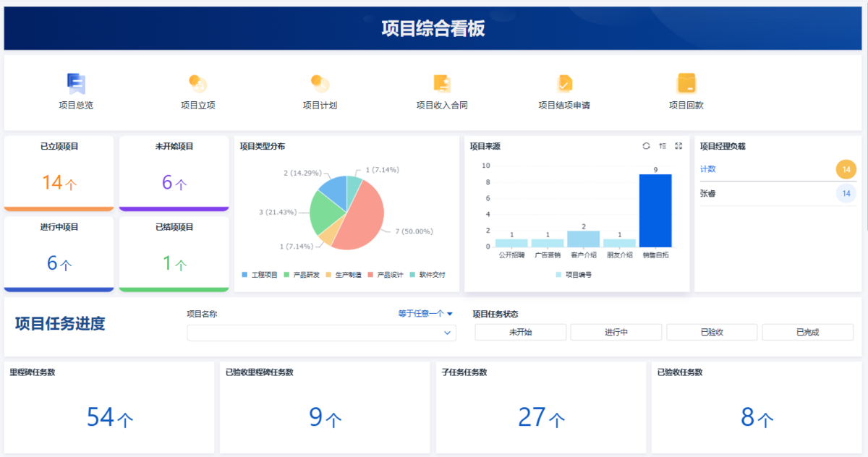
Task: Refresh the 项目来源 chart
Action: pyautogui.click(x=646, y=146)
